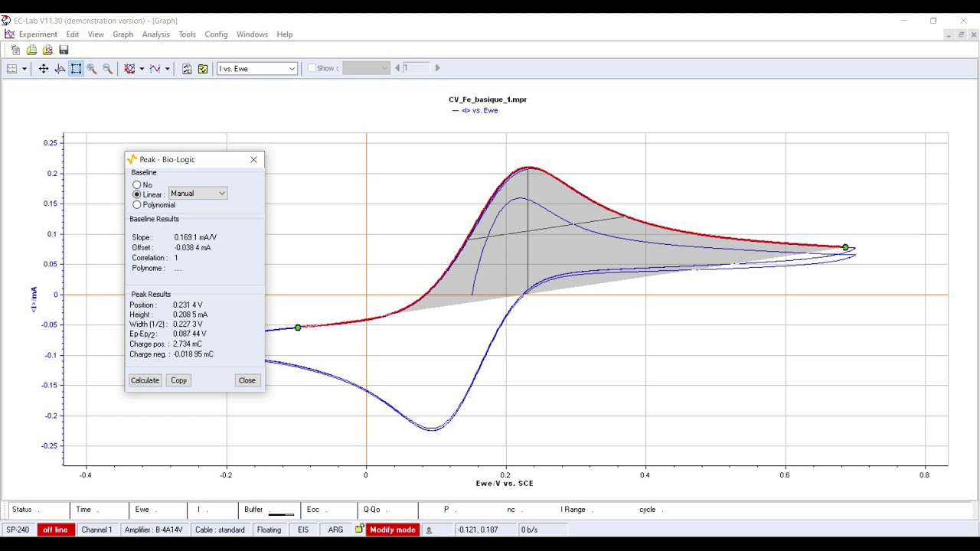This screenshot has height=551, width=980.
Task: Select the cursor point-on-curve tool
Action: (60, 69)
